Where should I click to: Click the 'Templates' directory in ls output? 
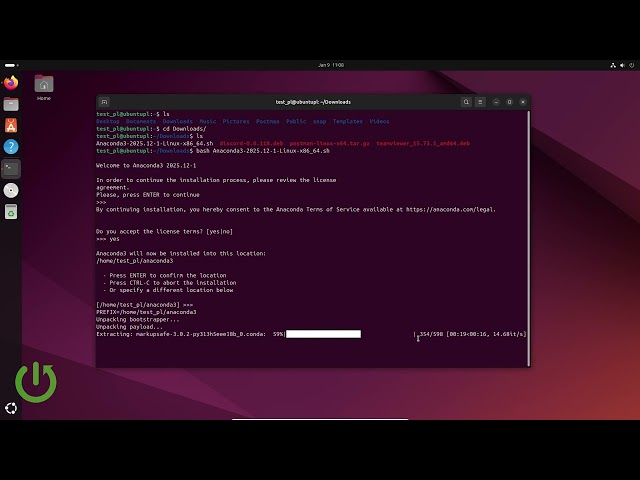point(347,121)
